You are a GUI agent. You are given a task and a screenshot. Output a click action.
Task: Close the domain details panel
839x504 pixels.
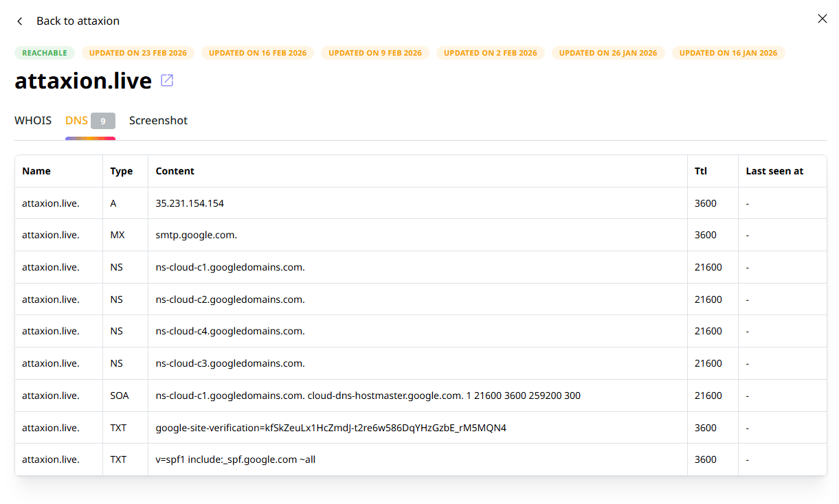822,19
